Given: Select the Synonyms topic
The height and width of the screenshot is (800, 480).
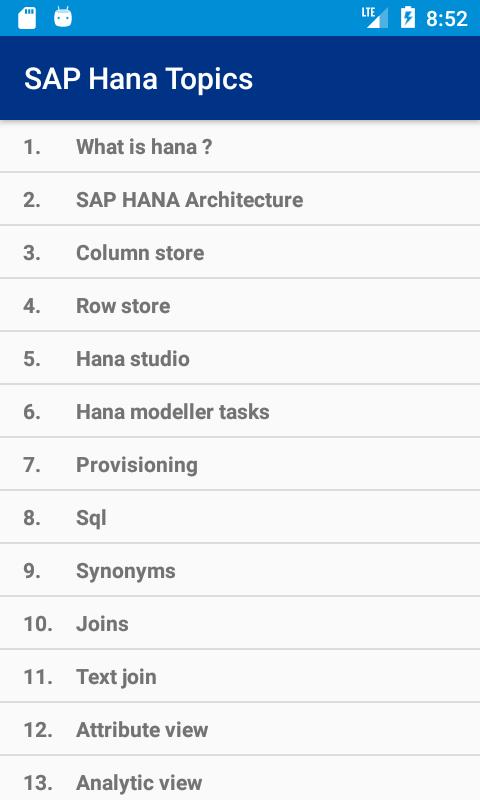Looking at the screenshot, I should tap(240, 571).
